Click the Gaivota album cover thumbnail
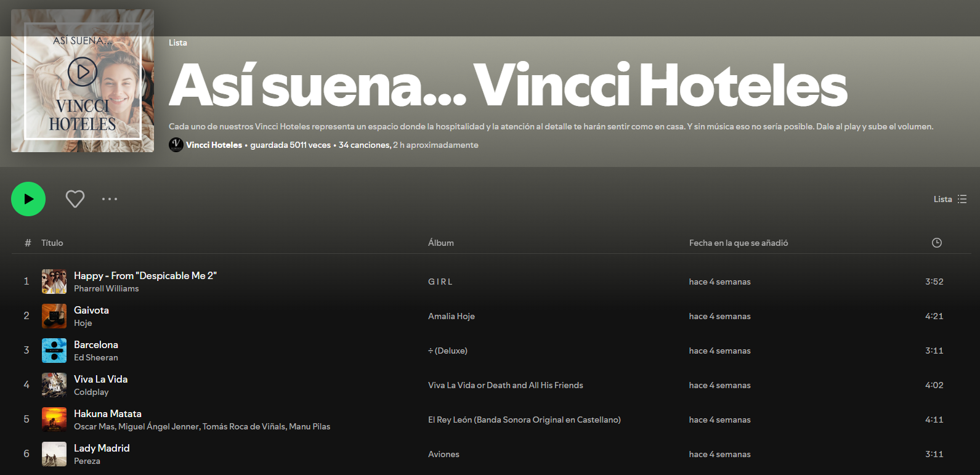 (x=54, y=316)
